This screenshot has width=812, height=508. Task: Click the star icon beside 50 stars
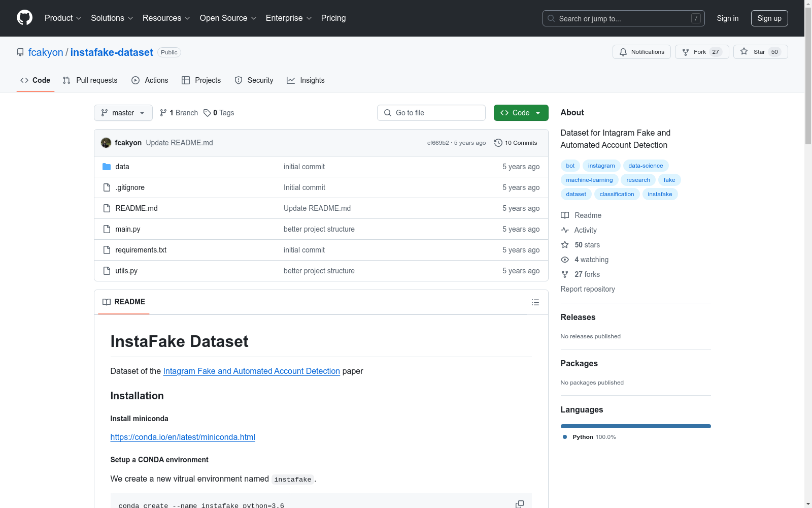pyautogui.click(x=565, y=245)
